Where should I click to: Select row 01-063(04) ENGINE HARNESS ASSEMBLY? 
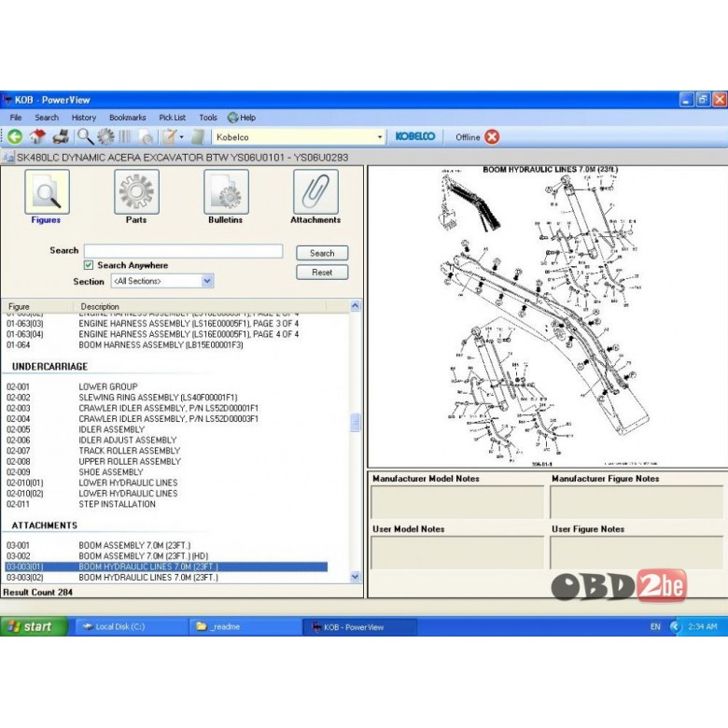coord(167,334)
